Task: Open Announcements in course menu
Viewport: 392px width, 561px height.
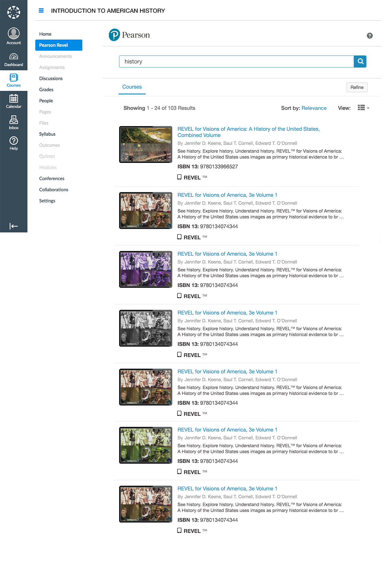Action: (56, 56)
